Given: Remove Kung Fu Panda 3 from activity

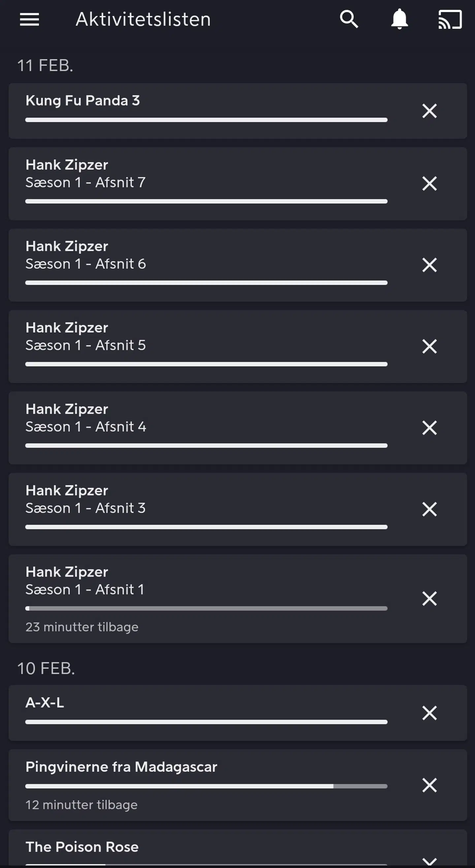Looking at the screenshot, I should [x=429, y=111].
